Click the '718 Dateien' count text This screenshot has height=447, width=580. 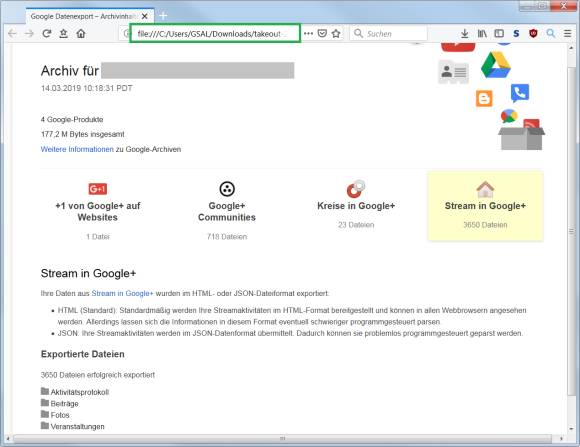(227, 236)
